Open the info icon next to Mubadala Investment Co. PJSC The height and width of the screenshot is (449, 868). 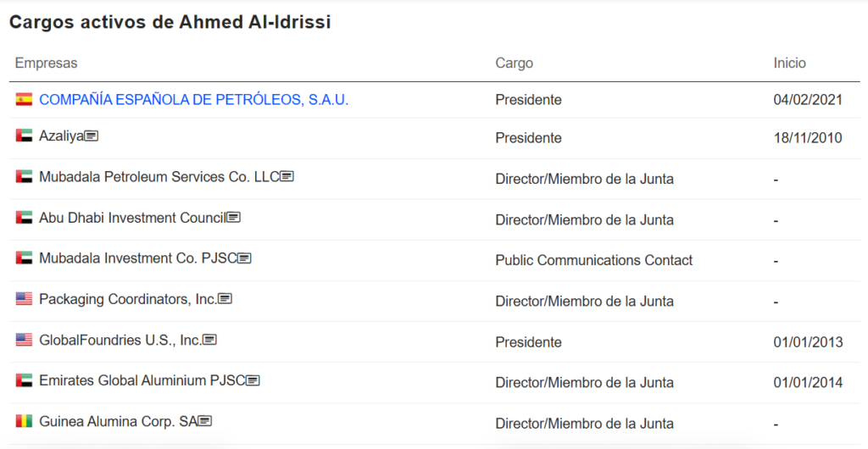pos(245,258)
